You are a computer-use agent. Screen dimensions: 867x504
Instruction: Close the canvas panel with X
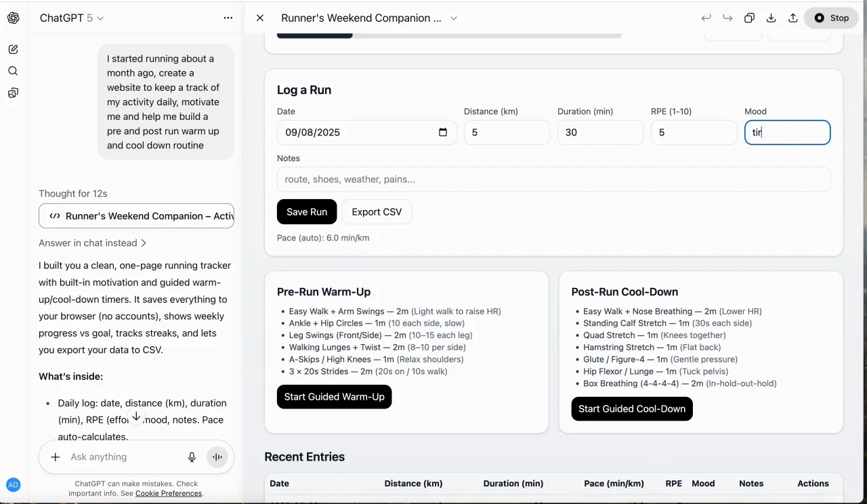coord(260,18)
